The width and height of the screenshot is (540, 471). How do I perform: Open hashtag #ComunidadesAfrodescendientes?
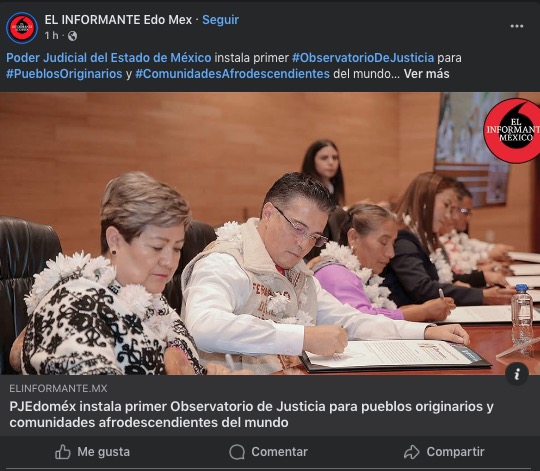tap(232, 74)
